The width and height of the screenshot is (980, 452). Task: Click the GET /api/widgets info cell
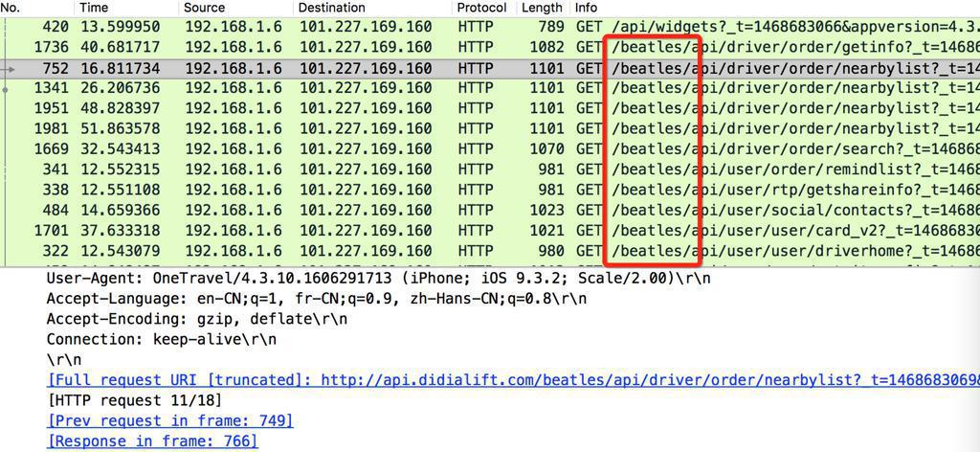click(777, 28)
